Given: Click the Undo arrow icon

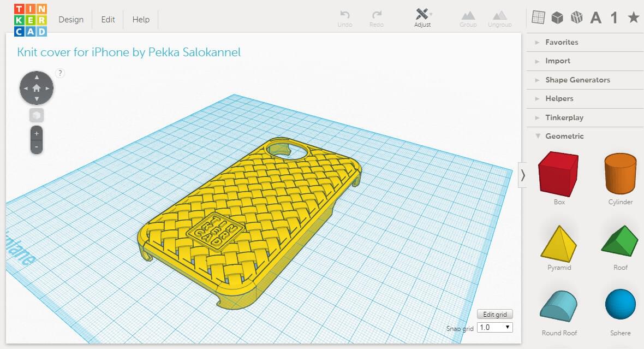Looking at the screenshot, I should coord(345,15).
